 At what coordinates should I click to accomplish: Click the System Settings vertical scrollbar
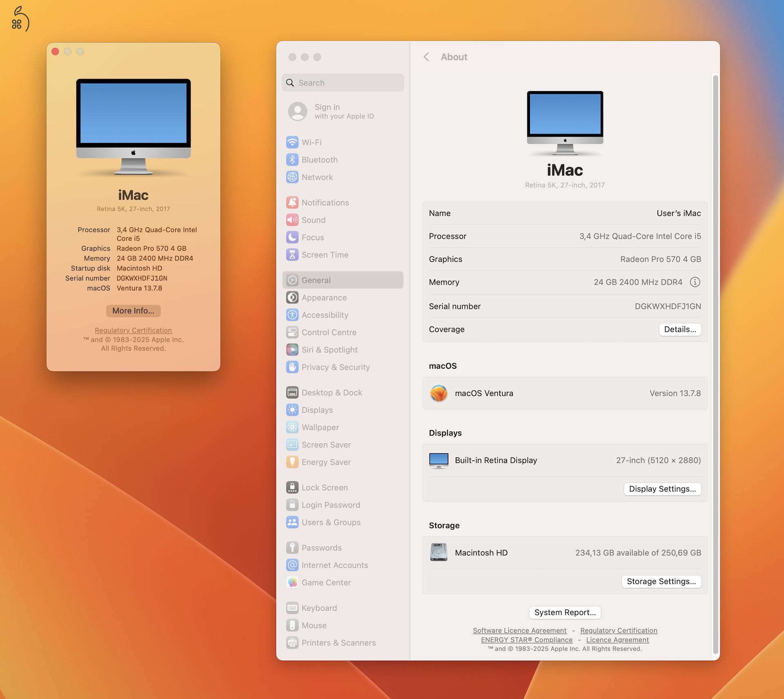click(x=715, y=364)
